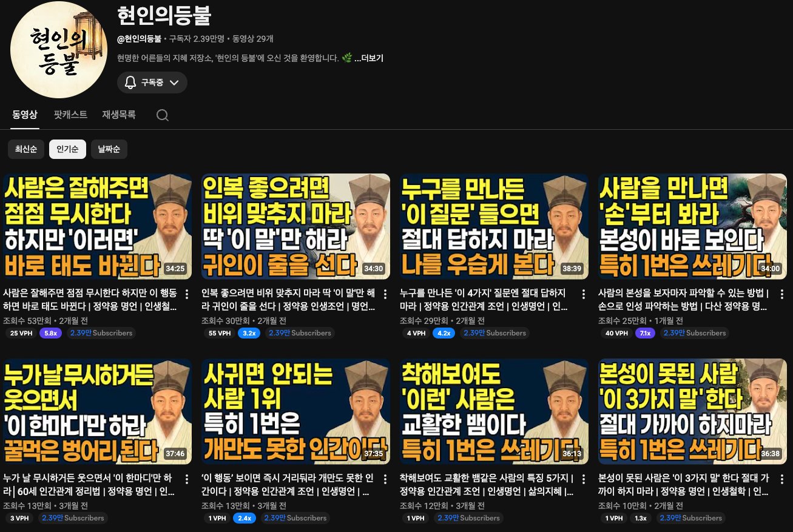Open the 구독중 subscription dropdown

click(x=152, y=82)
